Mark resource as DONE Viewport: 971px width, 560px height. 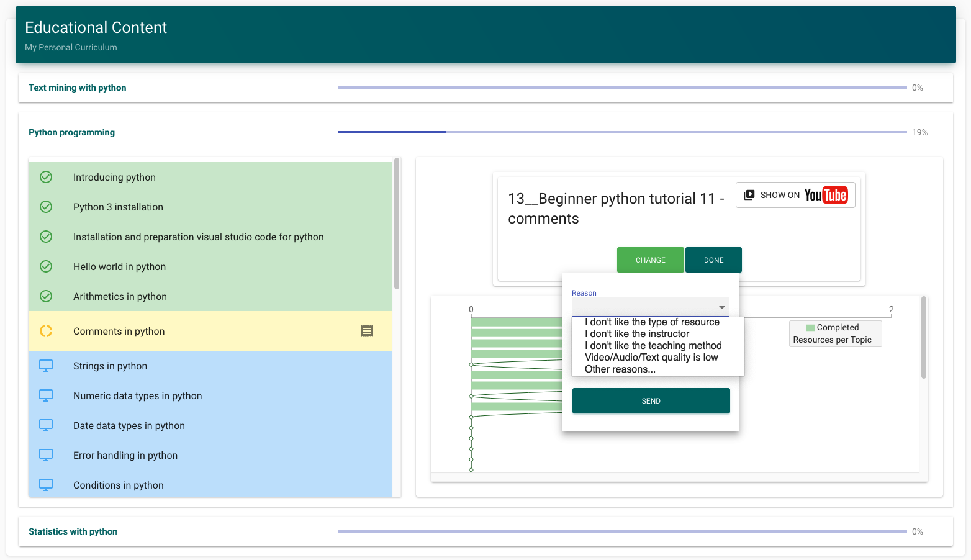714,260
